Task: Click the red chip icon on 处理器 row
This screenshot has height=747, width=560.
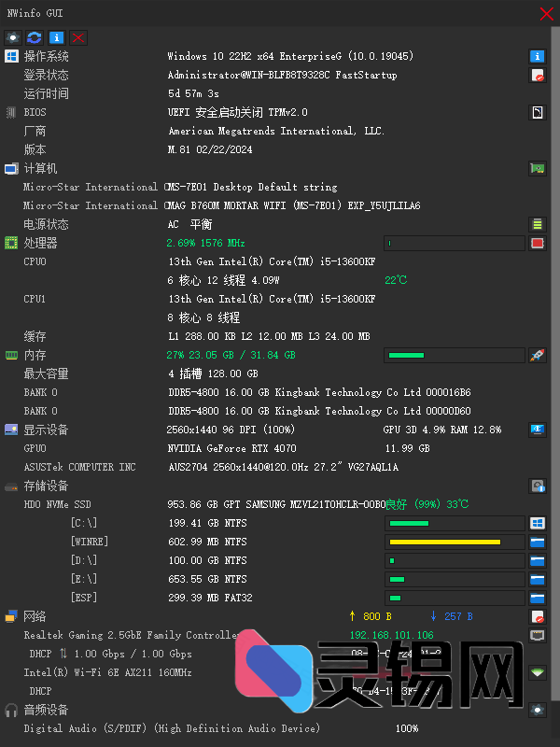Action: (538, 243)
